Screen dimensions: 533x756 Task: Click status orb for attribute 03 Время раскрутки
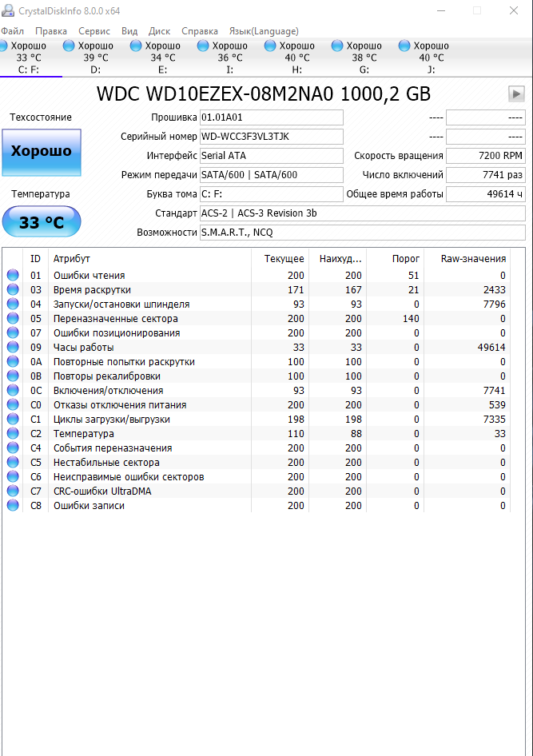coord(13,289)
